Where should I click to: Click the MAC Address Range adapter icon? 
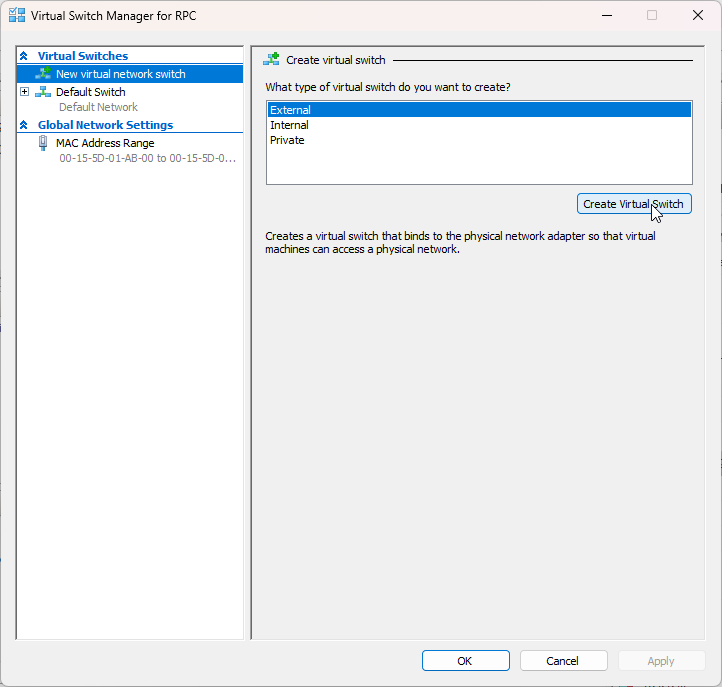point(43,143)
